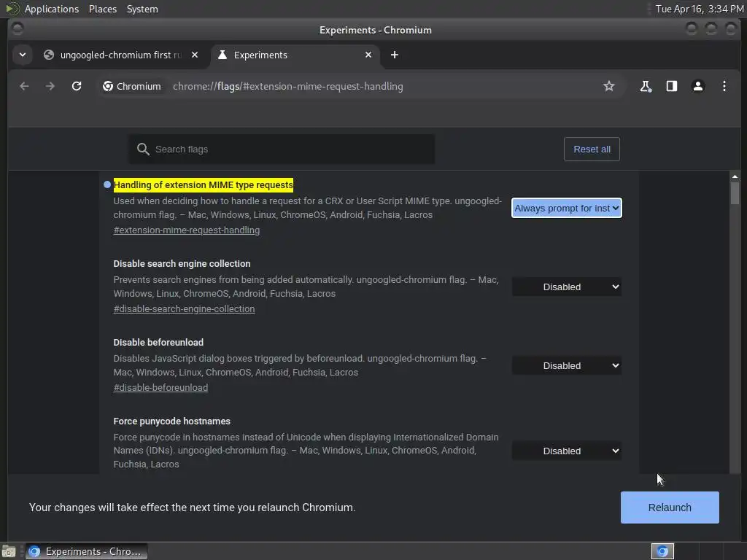Image resolution: width=747 pixels, height=560 pixels.
Task: Close the ungoogled-chromium first run tab
Action: point(195,55)
